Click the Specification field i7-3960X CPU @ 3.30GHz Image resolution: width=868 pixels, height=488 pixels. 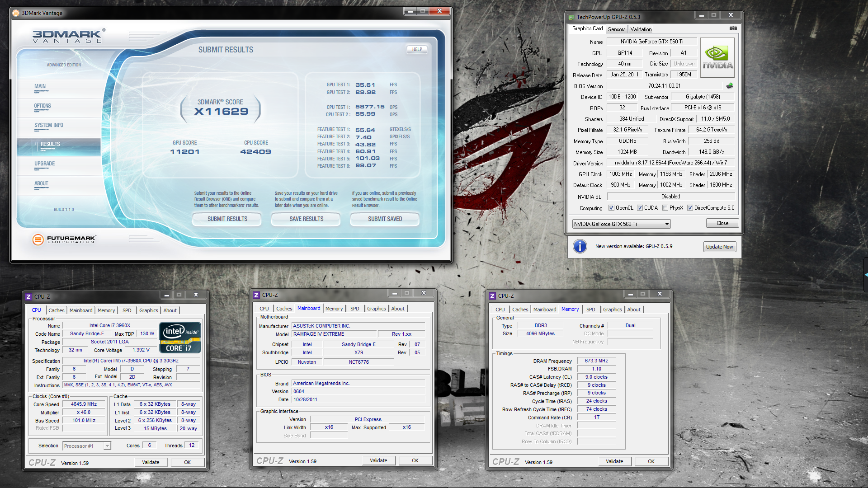pos(131,361)
